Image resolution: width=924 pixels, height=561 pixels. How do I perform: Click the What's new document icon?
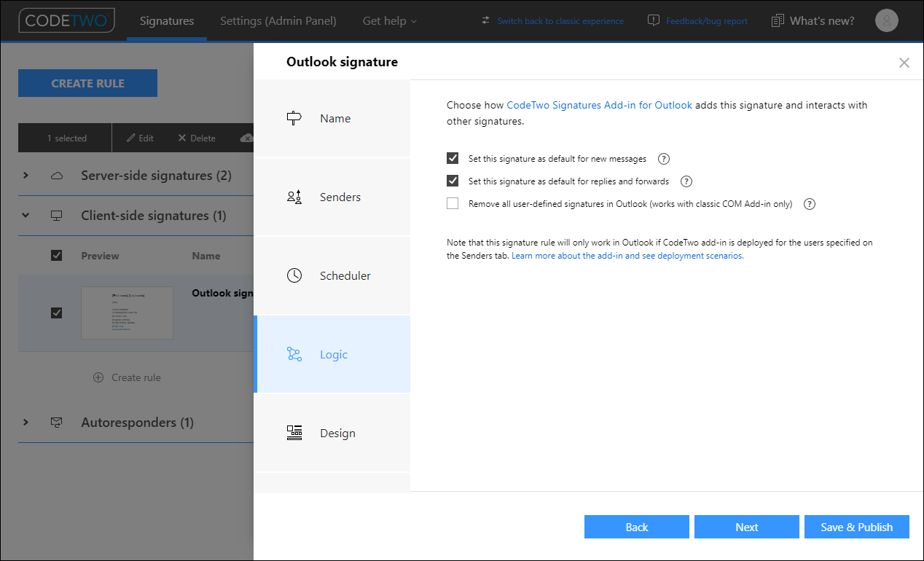click(x=778, y=20)
